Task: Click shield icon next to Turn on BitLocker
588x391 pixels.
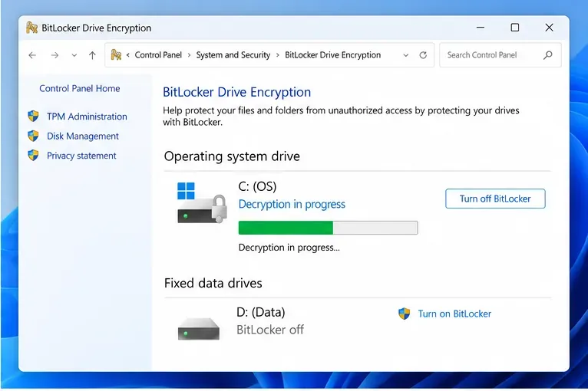Action: click(x=405, y=314)
